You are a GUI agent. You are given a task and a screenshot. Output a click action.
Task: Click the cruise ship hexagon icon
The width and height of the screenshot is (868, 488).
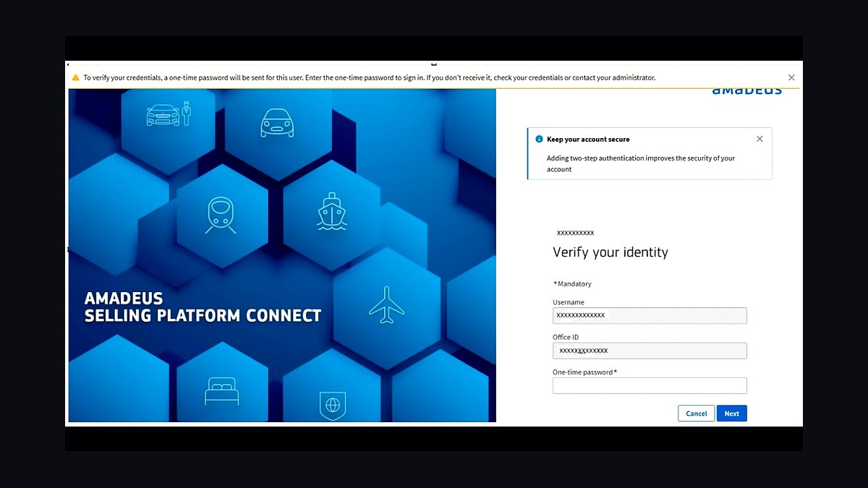click(332, 211)
